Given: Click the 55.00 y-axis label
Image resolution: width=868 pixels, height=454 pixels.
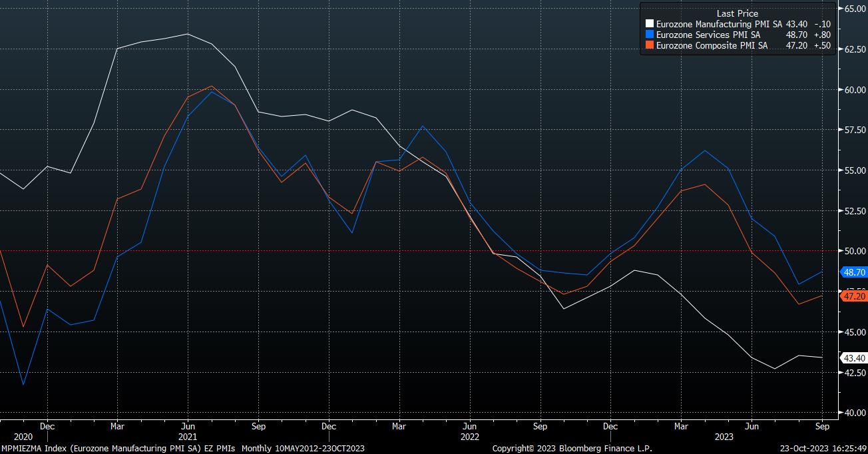Looking at the screenshot, I should tap(854, 170).
